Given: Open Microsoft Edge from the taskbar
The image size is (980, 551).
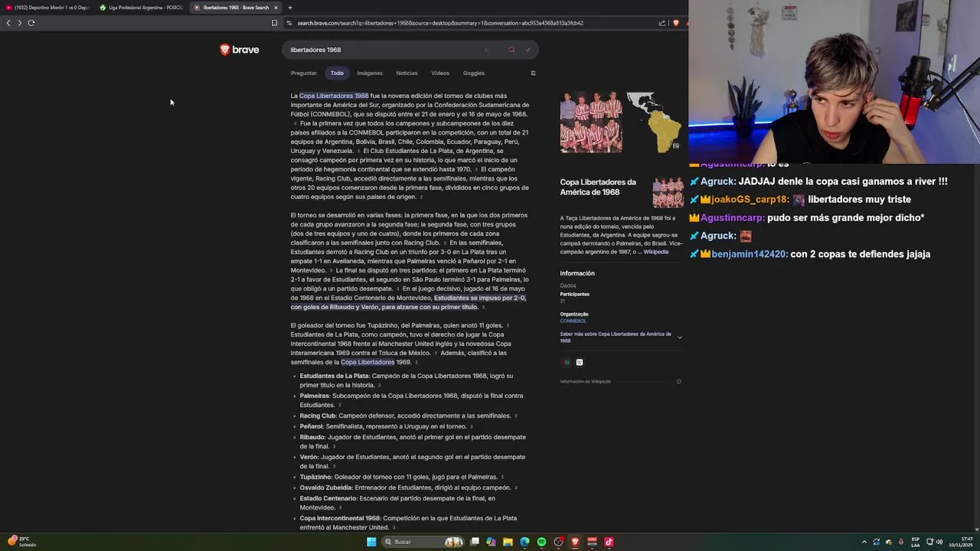Looking at the screenshot, I should coord(524,542).
